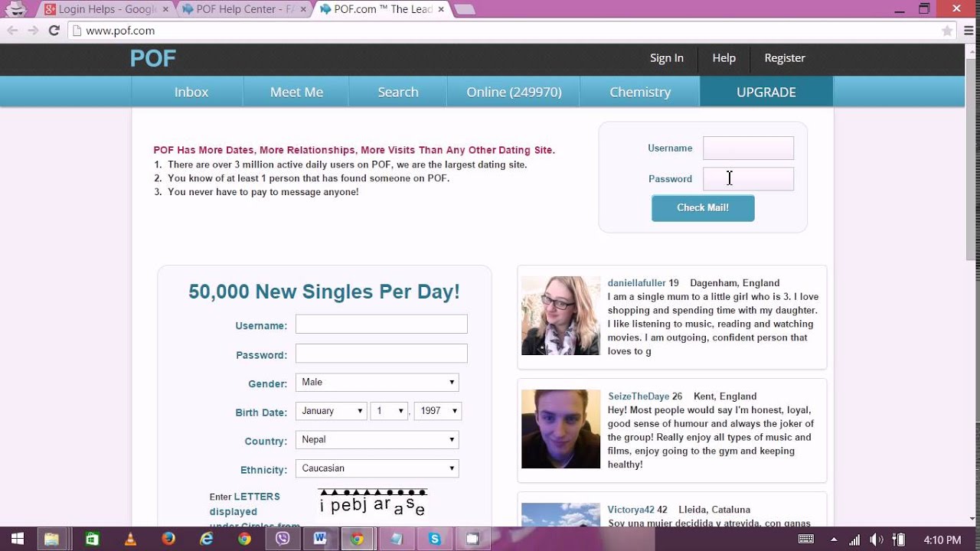Focus the registration Username field
The width and height of the screenshot is (980, 551).
[x=381, y=324]
